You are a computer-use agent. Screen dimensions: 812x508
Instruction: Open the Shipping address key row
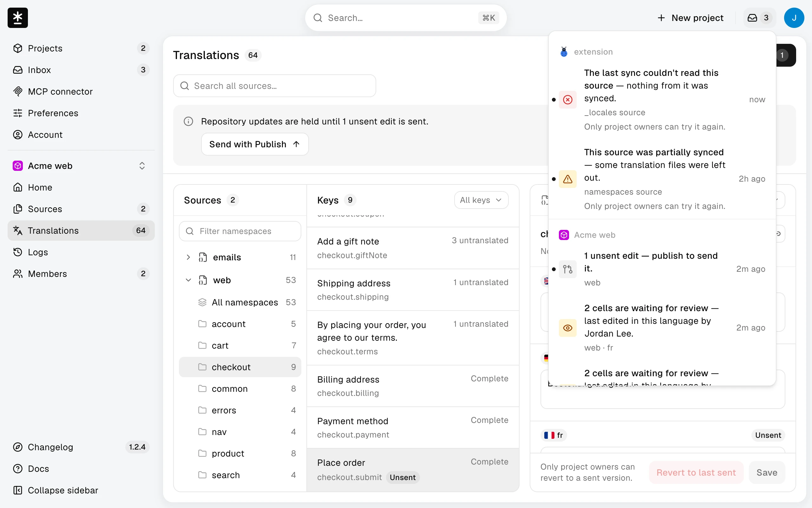tap(413, 290)
